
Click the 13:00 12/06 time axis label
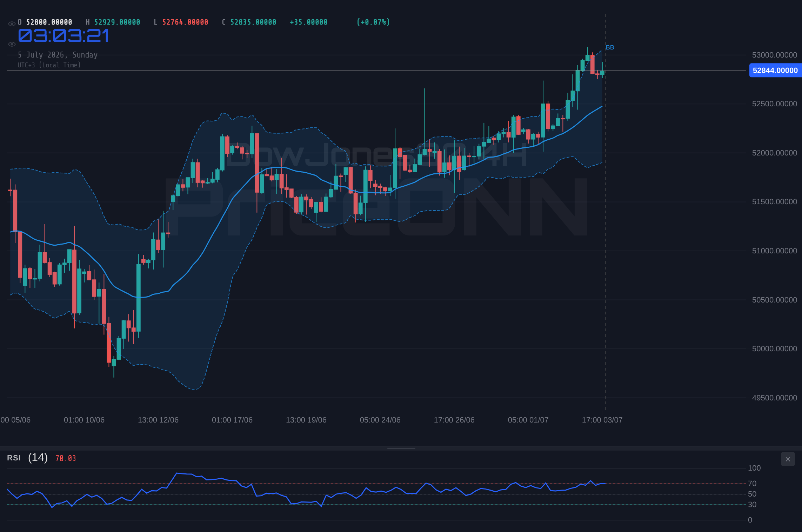(158, 420)
